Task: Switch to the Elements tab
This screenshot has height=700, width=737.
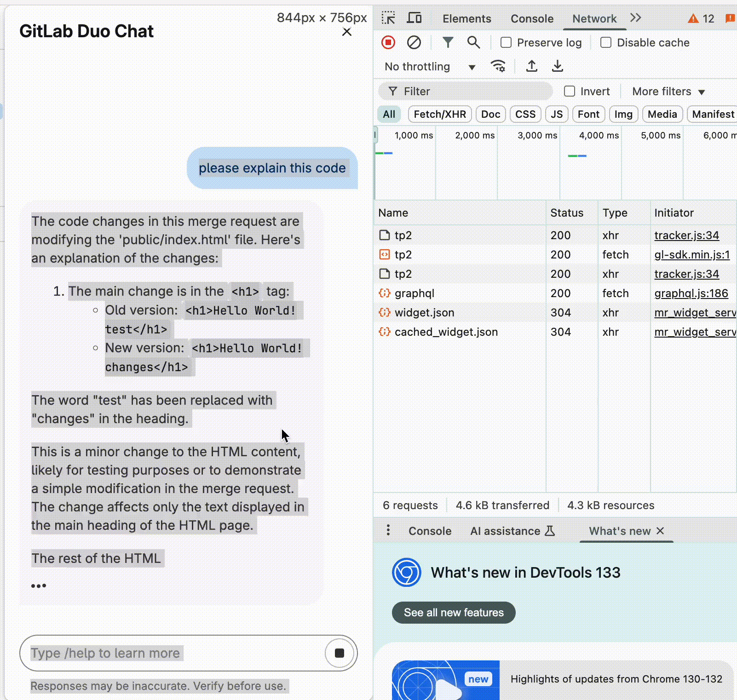Action: [466, 18]
